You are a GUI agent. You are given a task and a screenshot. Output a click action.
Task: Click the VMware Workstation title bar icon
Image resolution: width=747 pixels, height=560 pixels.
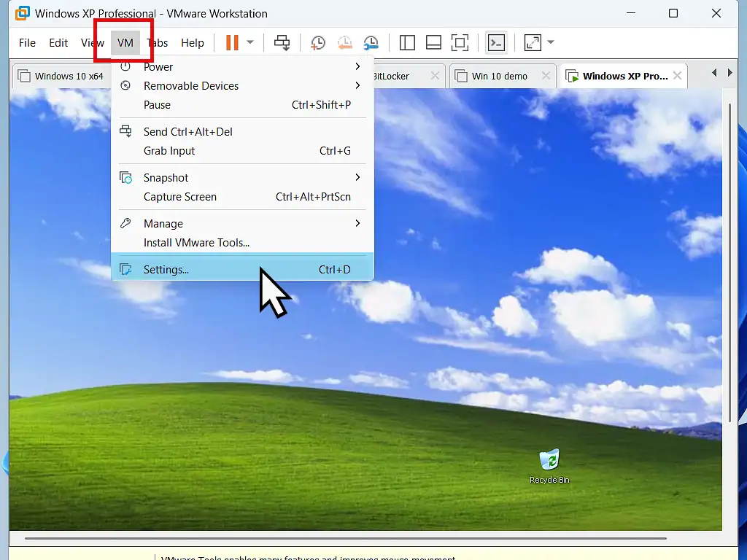click(23, 13)
